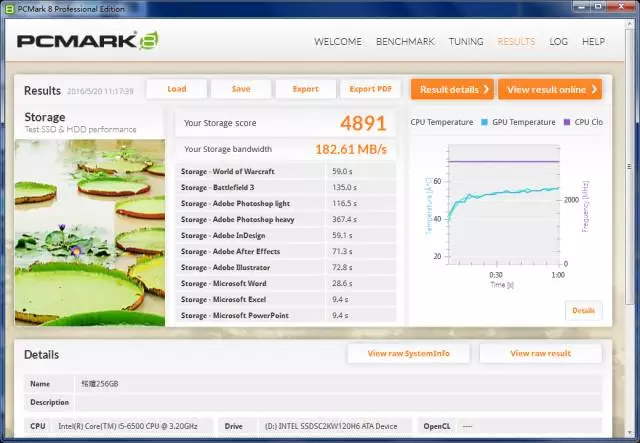
Task: Open the TUNING tab
Action: [x=466, y=42]
